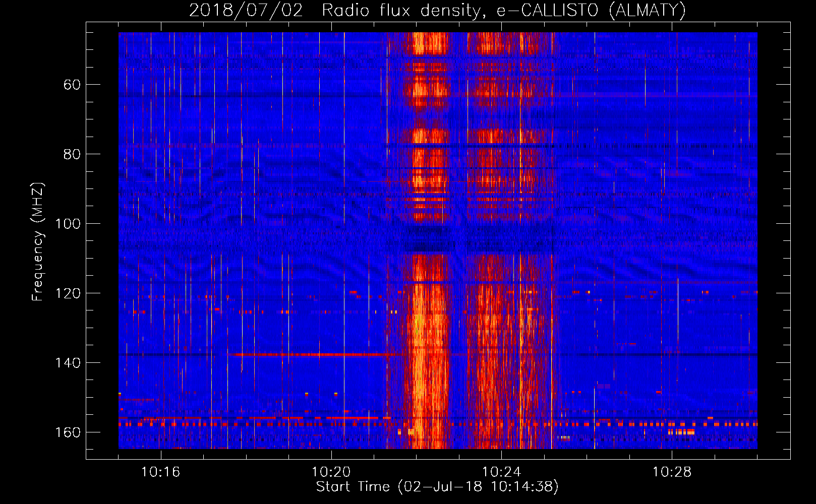
Task: Click the Frequency (MHZ) axis title
Action: [38, 241]
